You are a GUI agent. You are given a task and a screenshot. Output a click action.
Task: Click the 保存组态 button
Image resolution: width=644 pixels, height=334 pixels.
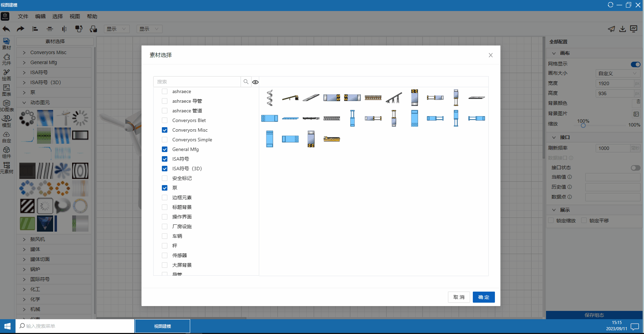[594, 315]
